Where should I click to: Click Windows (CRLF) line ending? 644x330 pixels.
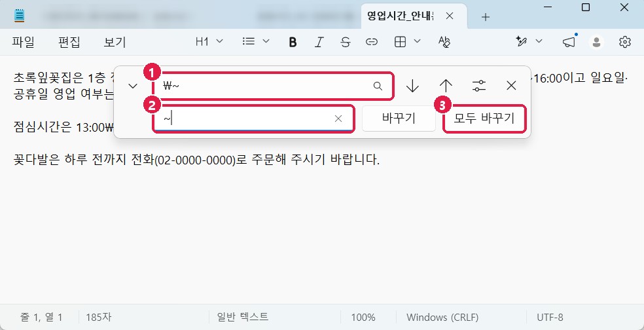point(442,318)
